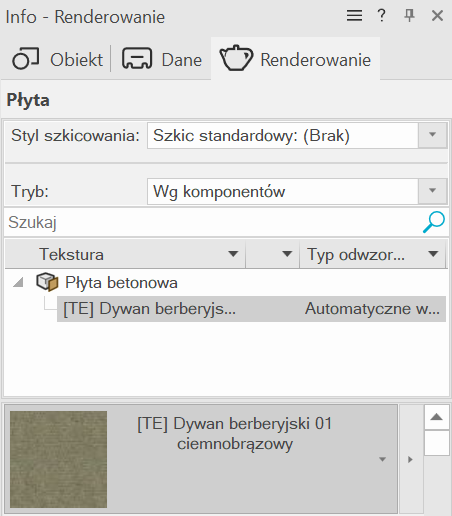Open the palette hamburger menu icon
Screen dimensions: 452x516
pos(354,16)
